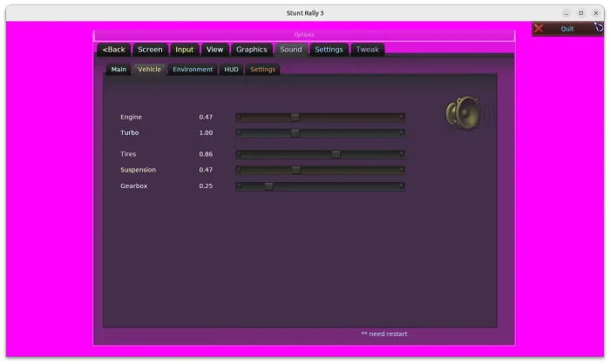Open the top-level Settings tab

[x=329, y=50]
